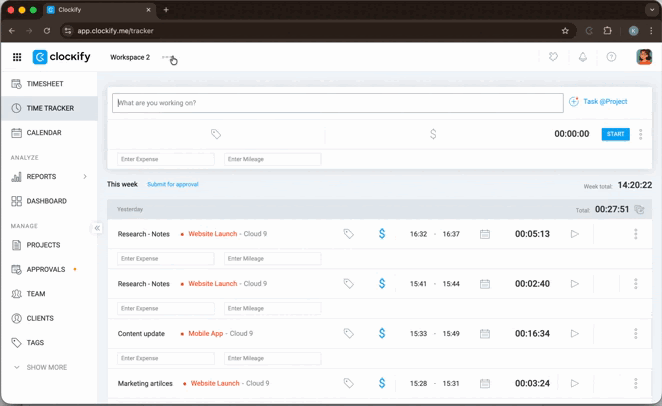Viewport: 662px width, 406px height.
Task: Click the Submit for approval link
Action: (173, 185)
